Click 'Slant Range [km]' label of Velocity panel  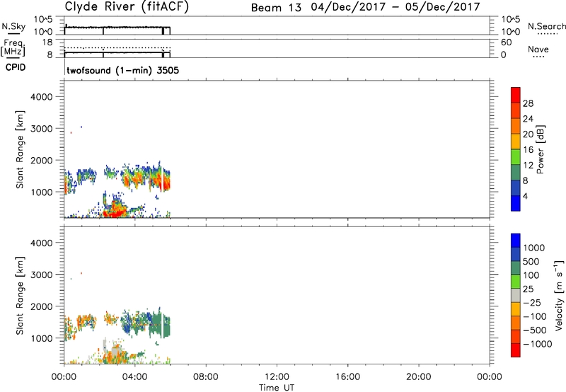pos(20,296)
